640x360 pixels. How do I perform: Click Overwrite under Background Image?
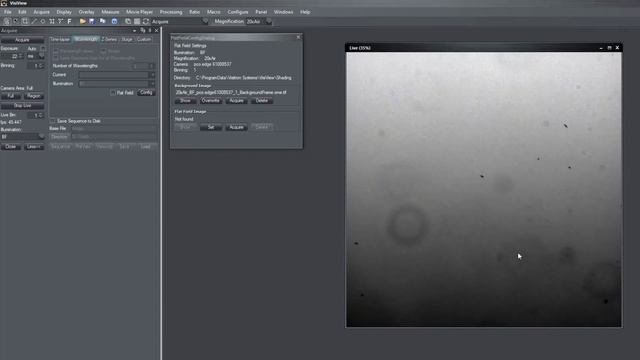click(211, 101)
